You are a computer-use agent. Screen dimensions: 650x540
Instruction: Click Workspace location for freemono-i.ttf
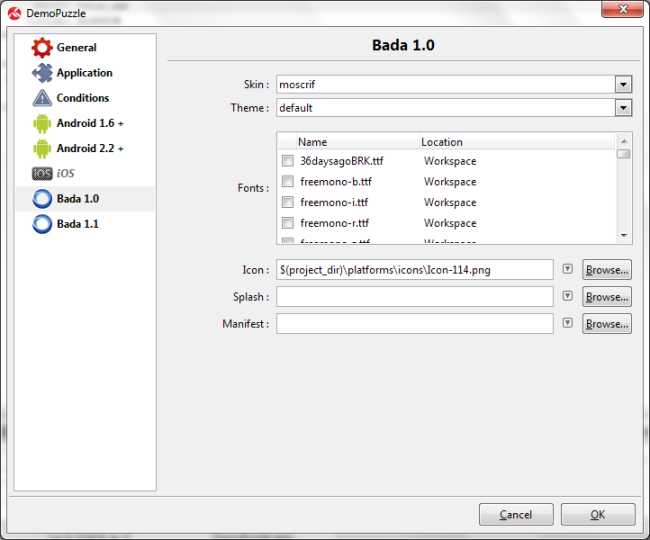click(x=450, y=203)
